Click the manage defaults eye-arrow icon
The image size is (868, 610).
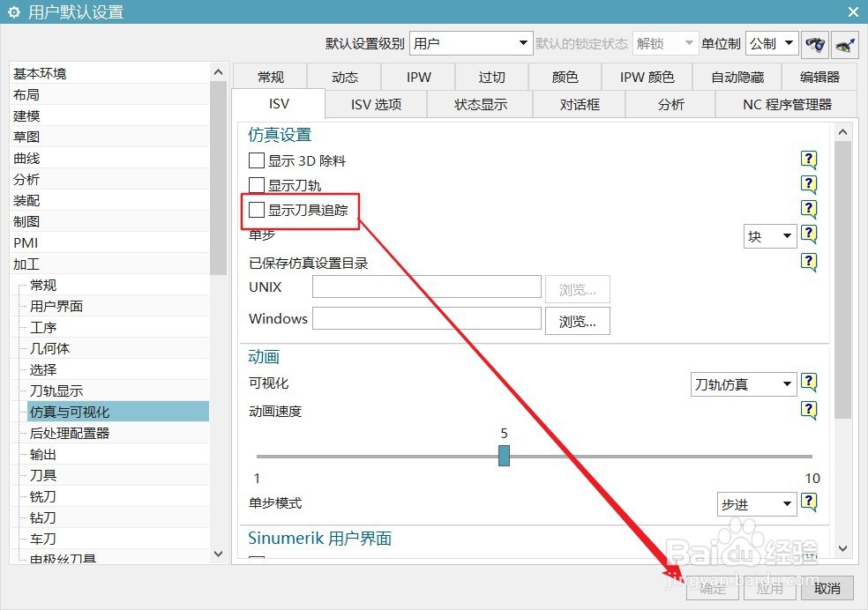[x=844, y=42]
